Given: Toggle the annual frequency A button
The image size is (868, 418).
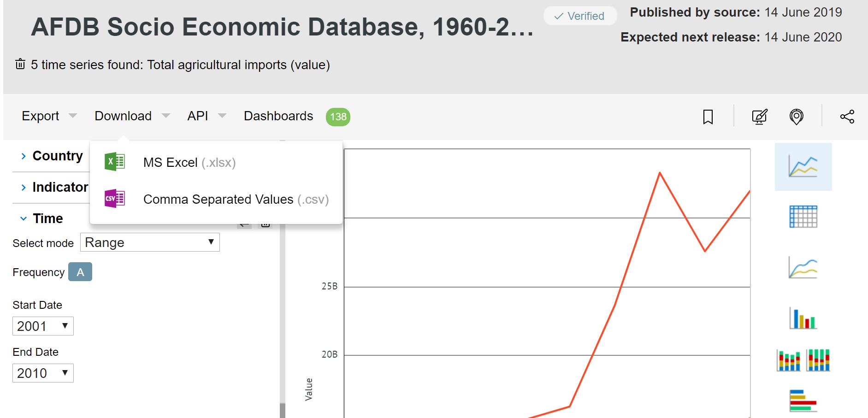Looking at the screenshot, I should point(80,272).
